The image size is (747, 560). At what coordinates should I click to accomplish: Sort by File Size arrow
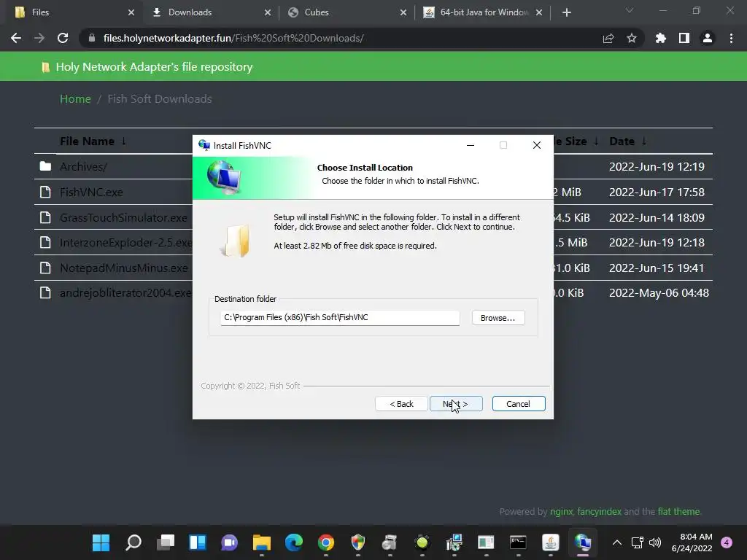click(597, 141)
